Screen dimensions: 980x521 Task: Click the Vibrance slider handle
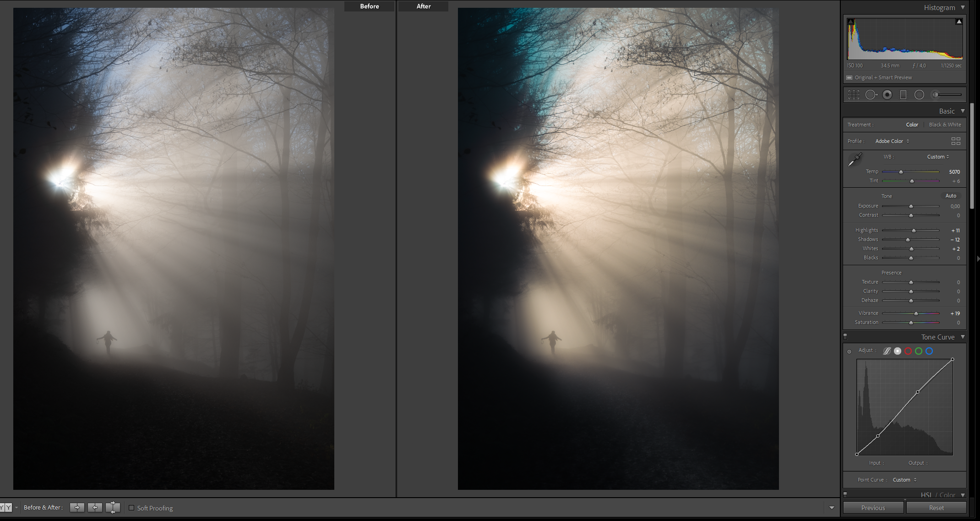pos(916,313)
